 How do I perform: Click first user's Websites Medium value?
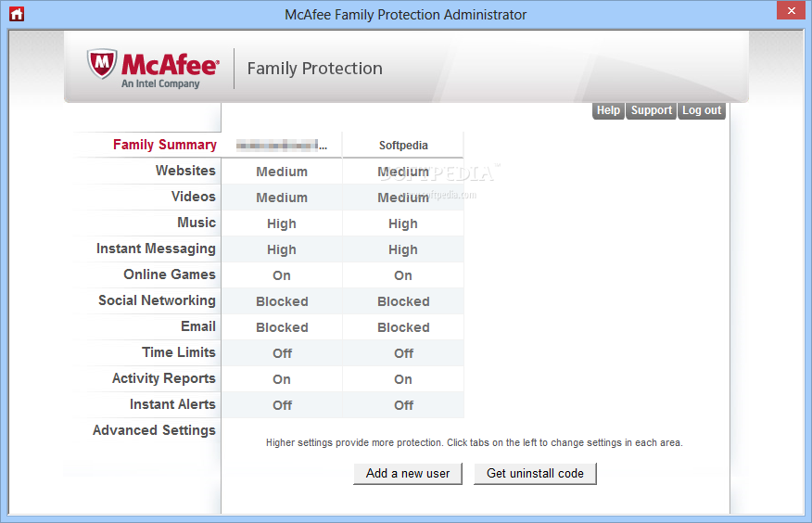pyautogui.click(x=282, y=172)
